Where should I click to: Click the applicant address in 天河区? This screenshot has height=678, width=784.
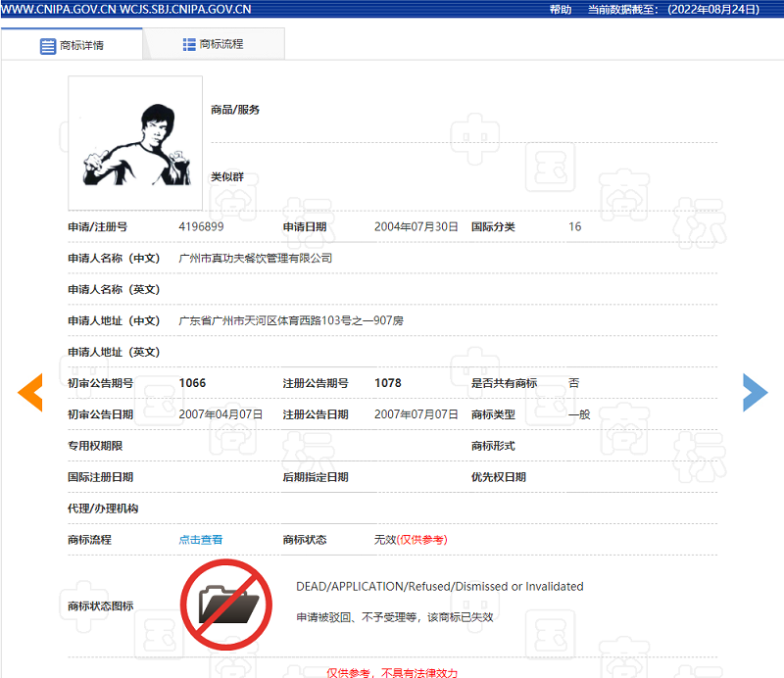290,320
